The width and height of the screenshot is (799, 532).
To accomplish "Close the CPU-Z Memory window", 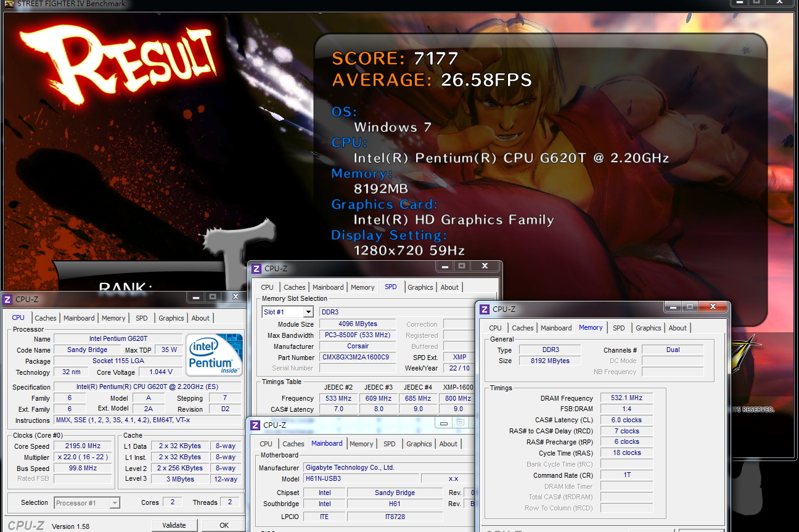I will pos(714,307).
